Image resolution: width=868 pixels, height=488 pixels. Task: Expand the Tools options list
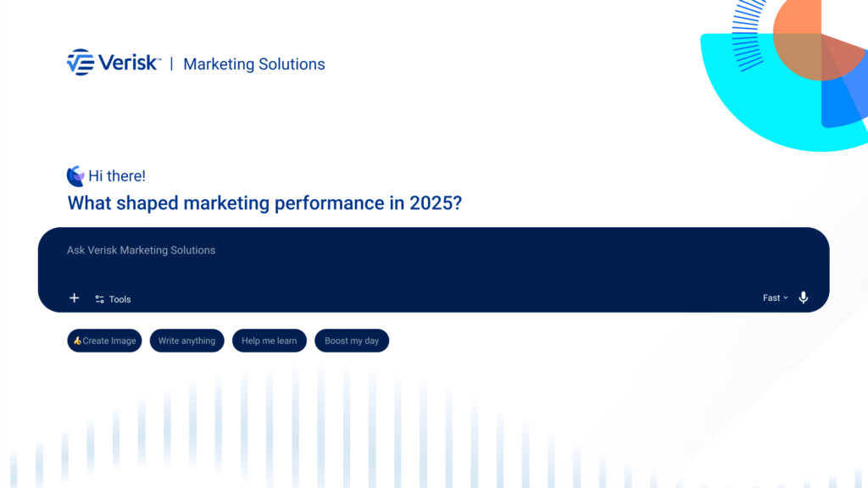pyautogui.click(x=113, y=299)
